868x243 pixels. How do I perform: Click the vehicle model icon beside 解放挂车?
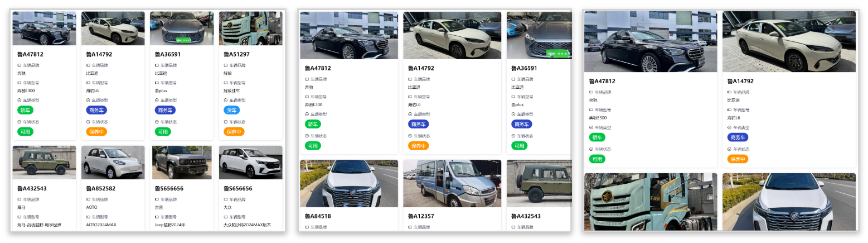point(225,83)
